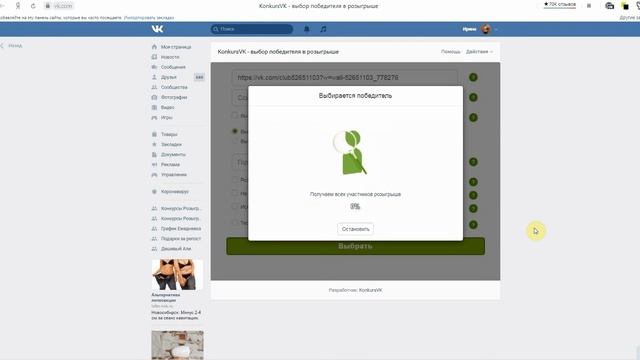Click green help icon beside the URL field

coord(473,77)
